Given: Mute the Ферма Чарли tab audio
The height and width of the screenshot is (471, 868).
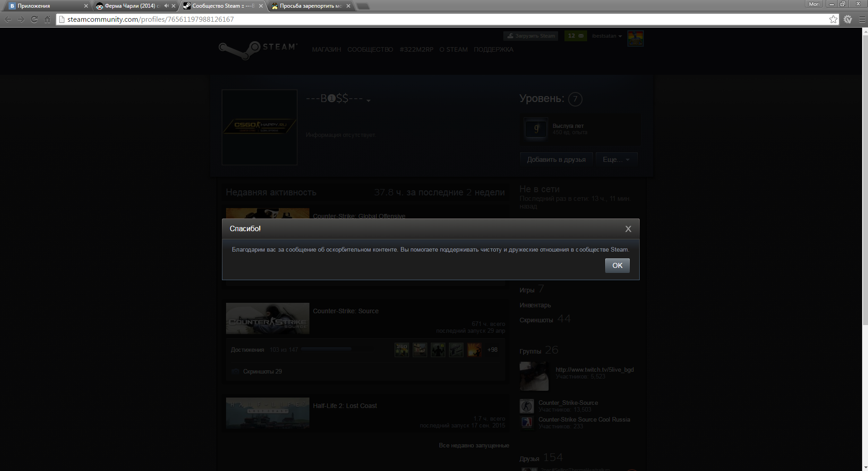Looking at the screenshot, I should [166, 6].
